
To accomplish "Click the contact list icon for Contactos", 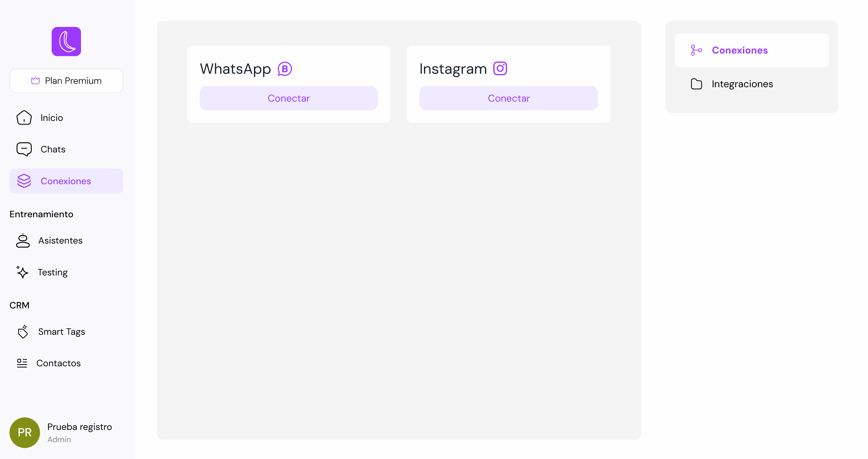I will pos(22,363).
